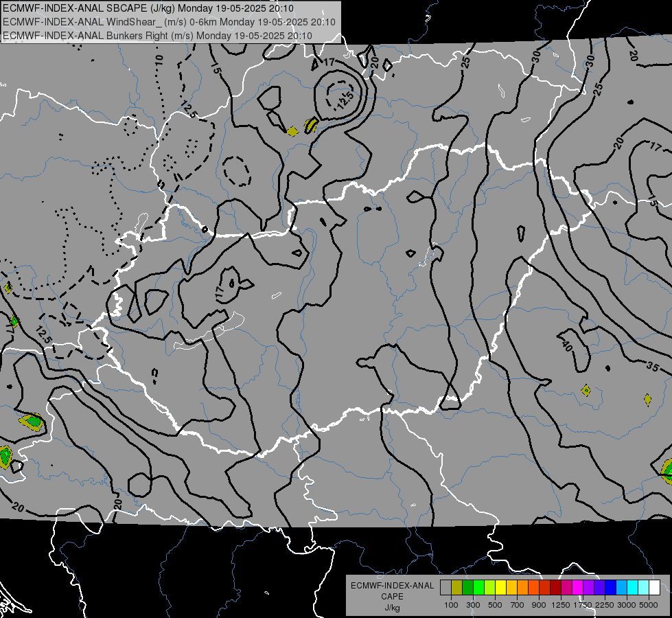The height and width of the screenshot is (618, 672).
Task: Click the pure blue 2250 J/kg swatch
Action: coord(611,588)
